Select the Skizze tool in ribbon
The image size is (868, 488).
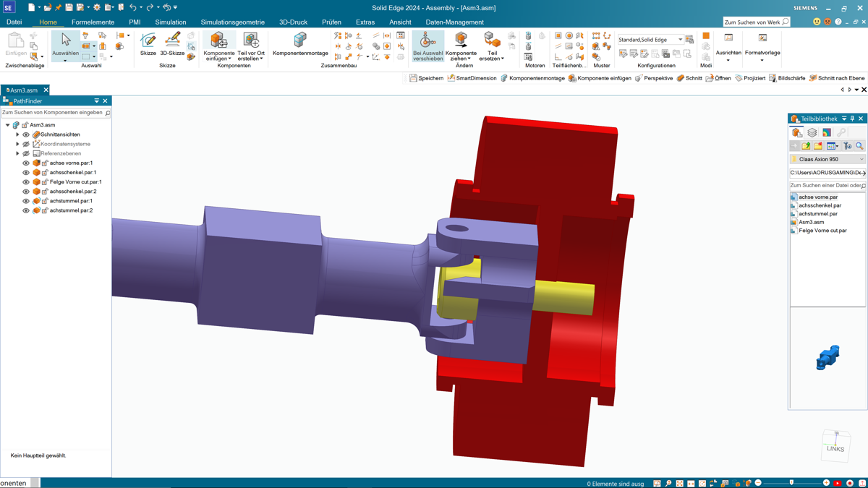coord(148,43)
